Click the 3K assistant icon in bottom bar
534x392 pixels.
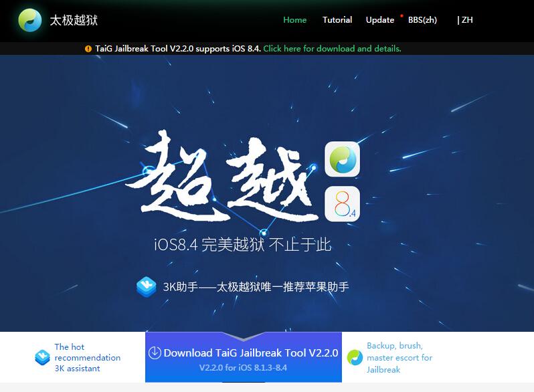coord(42,358)
